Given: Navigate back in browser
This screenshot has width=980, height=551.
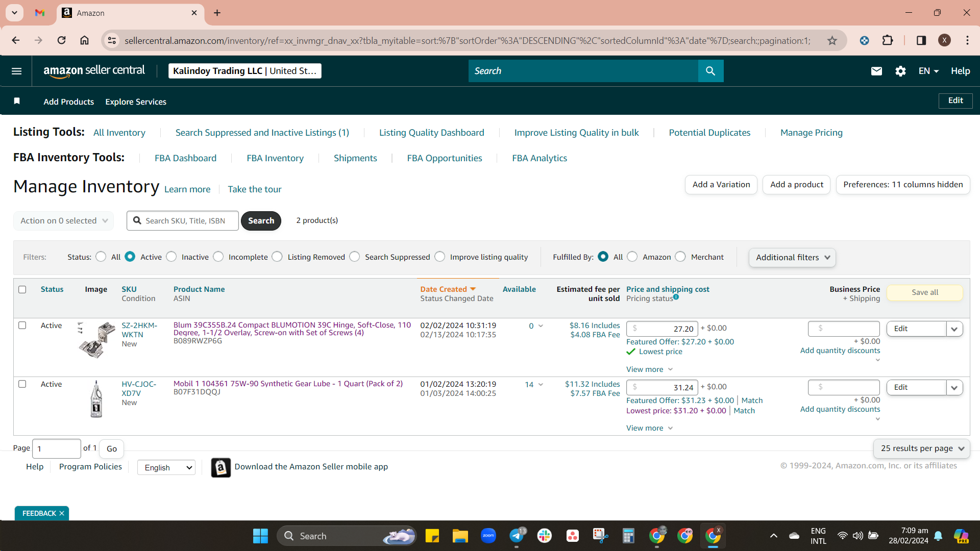Looking at the screenshot, I should (x=16, y=40).
